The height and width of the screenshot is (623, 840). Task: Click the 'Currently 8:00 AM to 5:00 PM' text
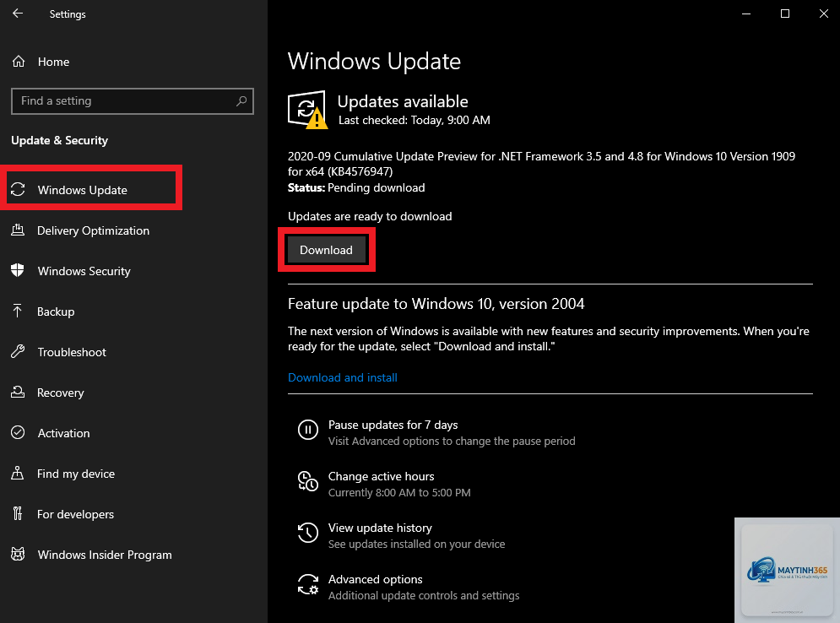[x=399, y=492]
